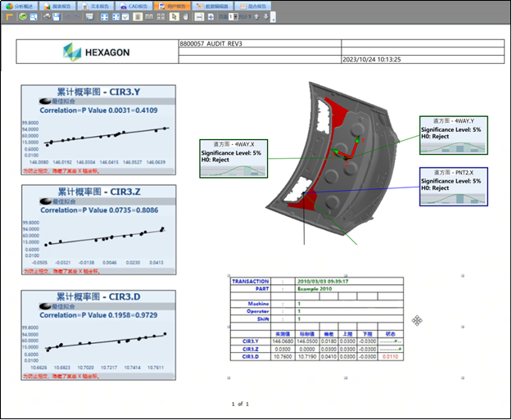Click the date 2023/10/24 10:13:25
The height and width of the screenshot is (420, 512).
click(372, 60)
